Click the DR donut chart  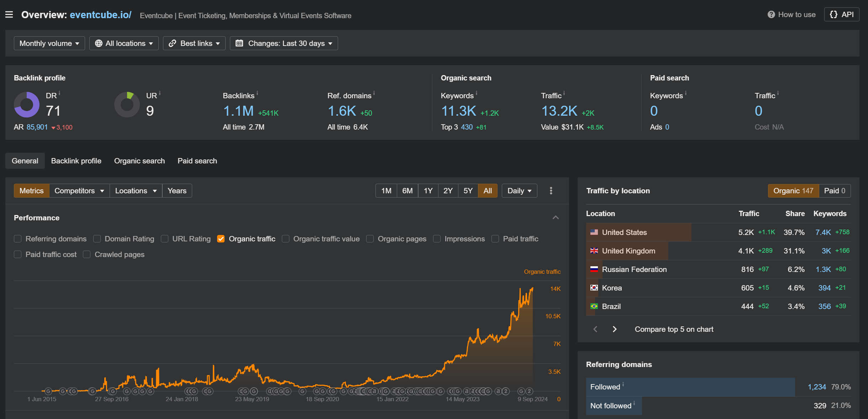pyautogui.click(x=27, y=105)
